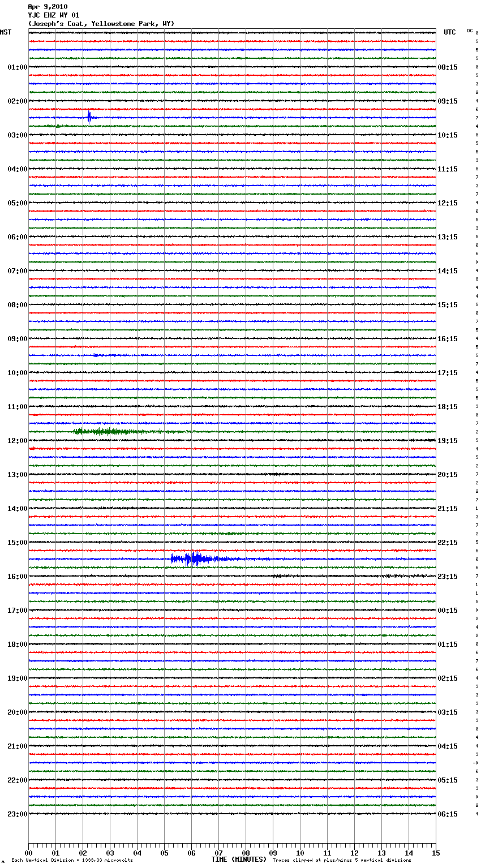Click minute-axis tick label "12" at bottom

(x=354, y=853)
